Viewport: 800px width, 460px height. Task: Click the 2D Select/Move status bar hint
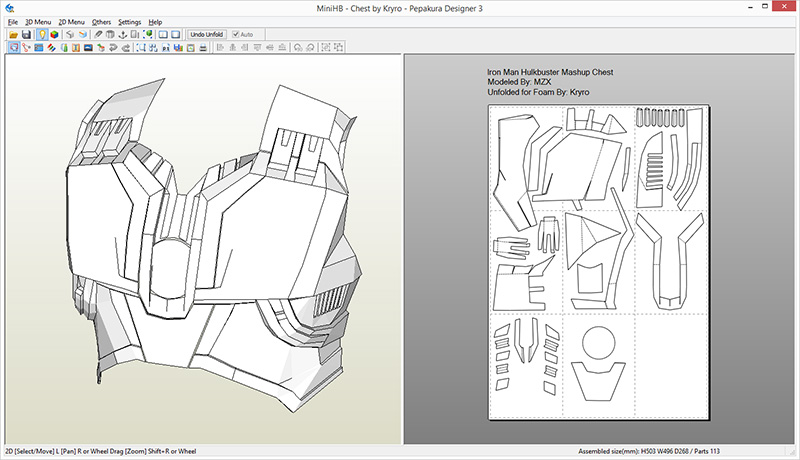tap(101, 451)
